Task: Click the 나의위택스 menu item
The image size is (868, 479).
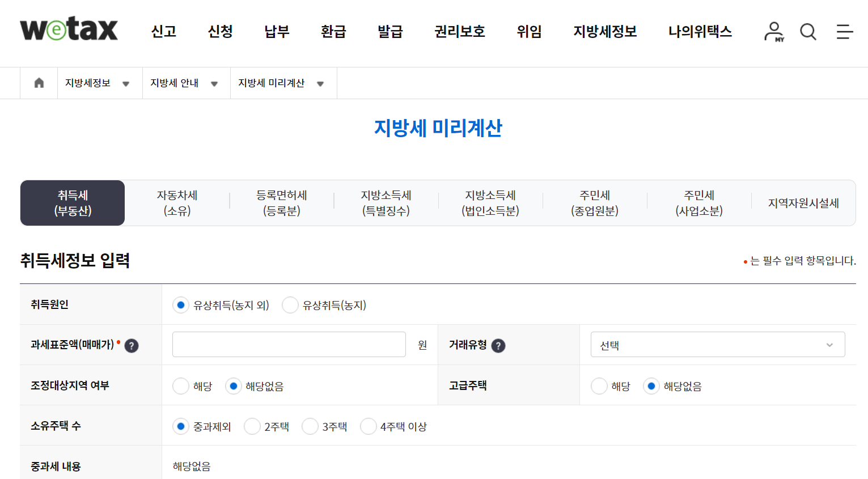Action: pyautogui.click(x=700, y=32)
